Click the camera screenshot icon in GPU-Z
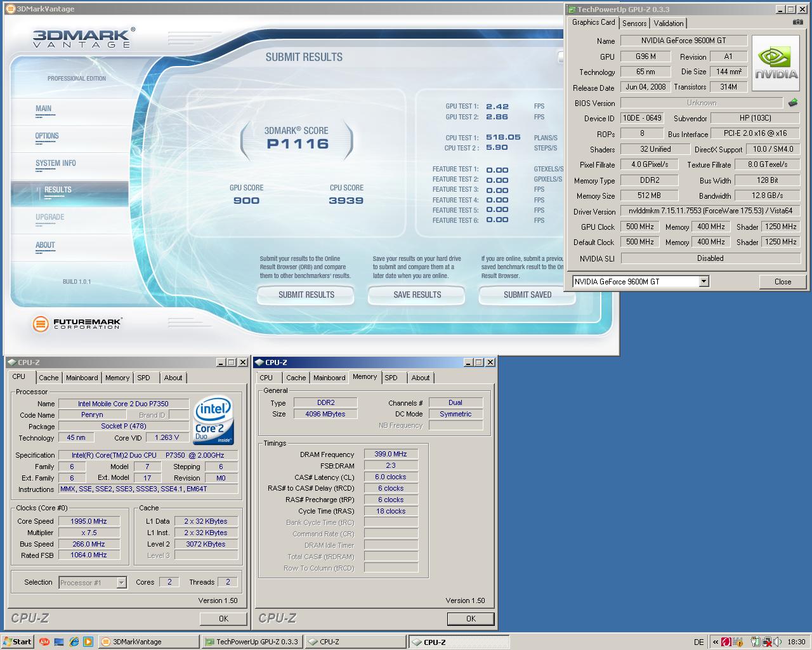This screenshot has width=812, height=650. 797,22
